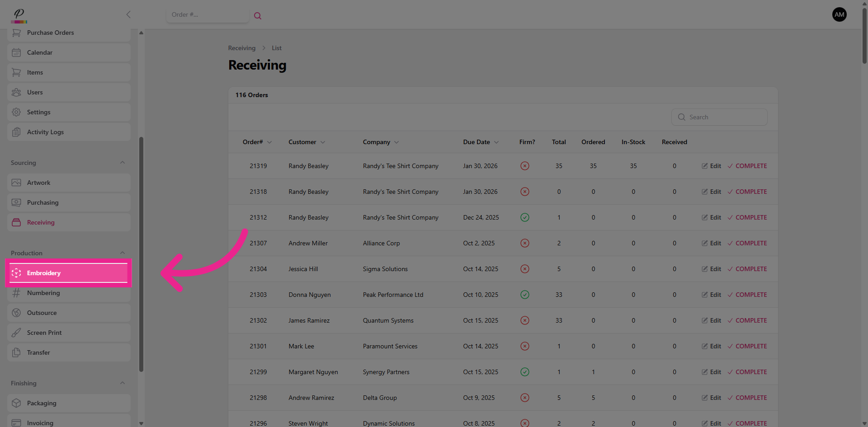Click the Packaging box icon

pos(16,403)
